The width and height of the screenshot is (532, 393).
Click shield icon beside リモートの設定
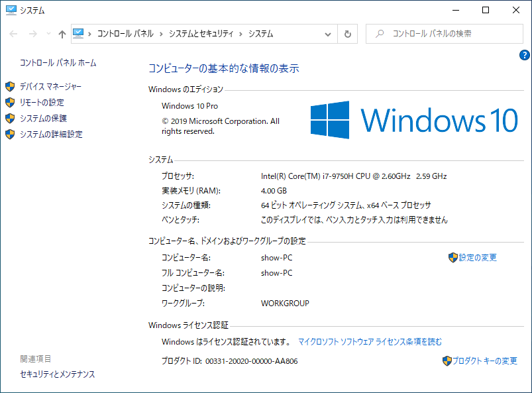10,103
